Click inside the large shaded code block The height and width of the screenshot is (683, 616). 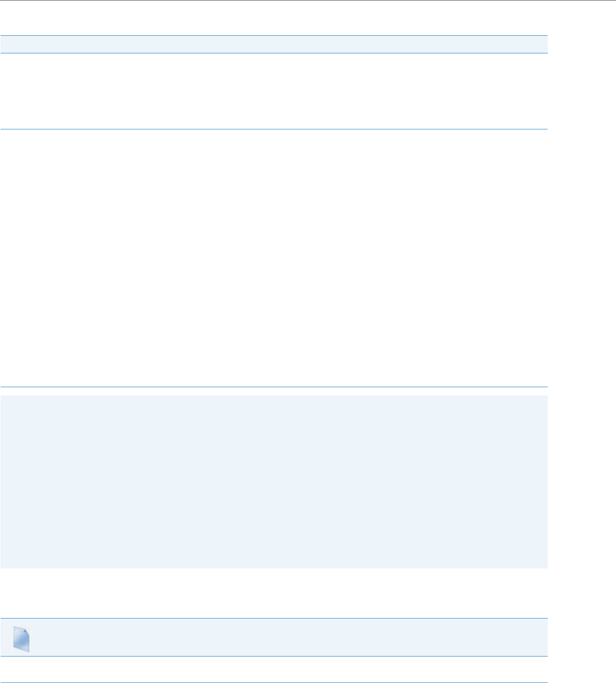(x=274, y=482)
